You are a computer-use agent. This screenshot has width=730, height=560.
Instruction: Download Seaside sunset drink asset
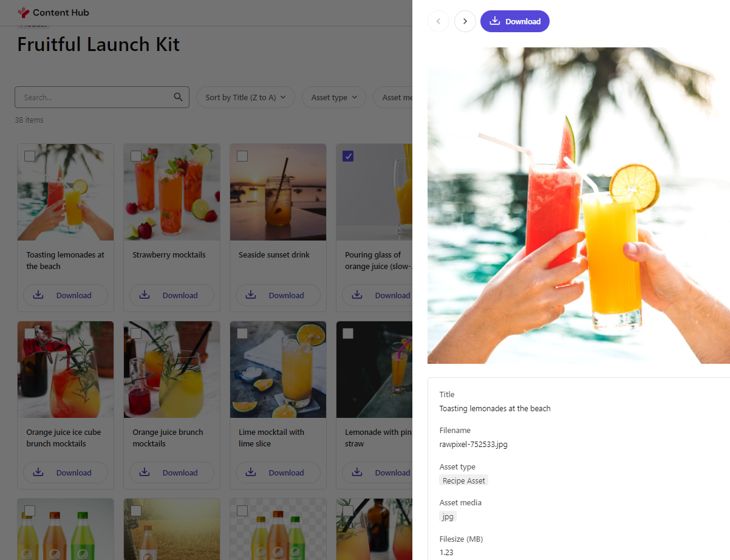278,295
